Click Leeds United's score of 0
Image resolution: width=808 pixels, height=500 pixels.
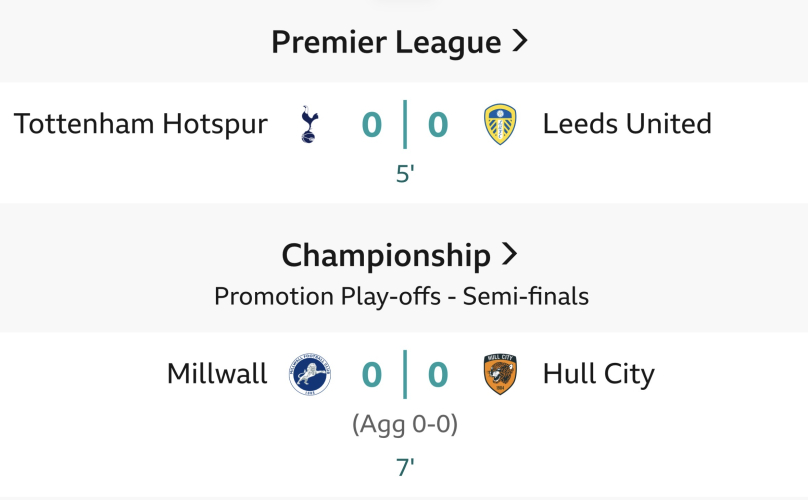pos(438,125)
